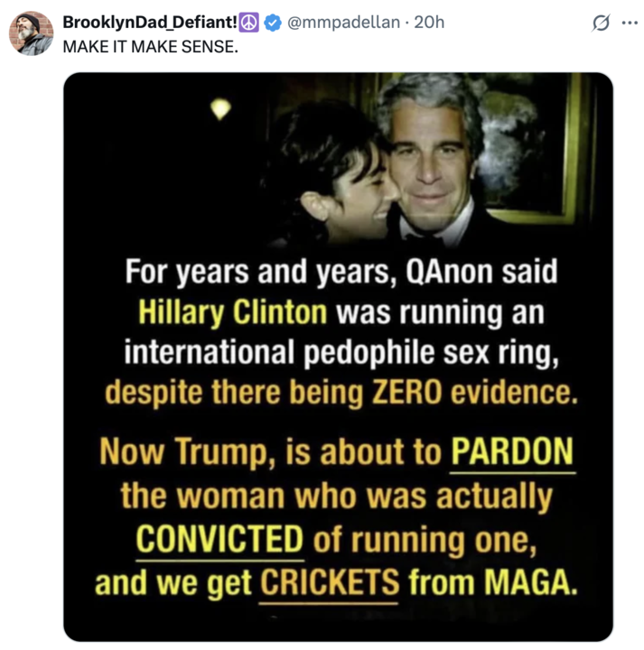This screenshot has width=644, height=650.
Task: Click the BrooklynDad_Defiant profile avatar
Action: coord(31,33)
